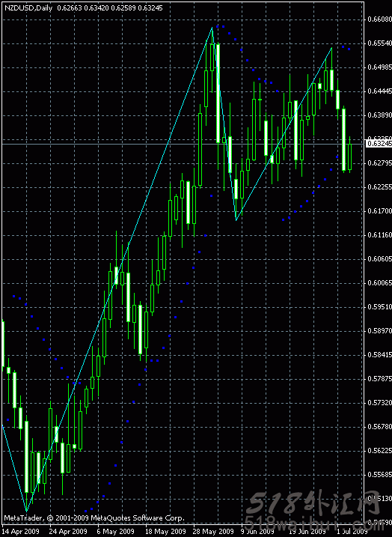Click the 0.64445 price axis label

pyautogui.click(x=379, y=91)
